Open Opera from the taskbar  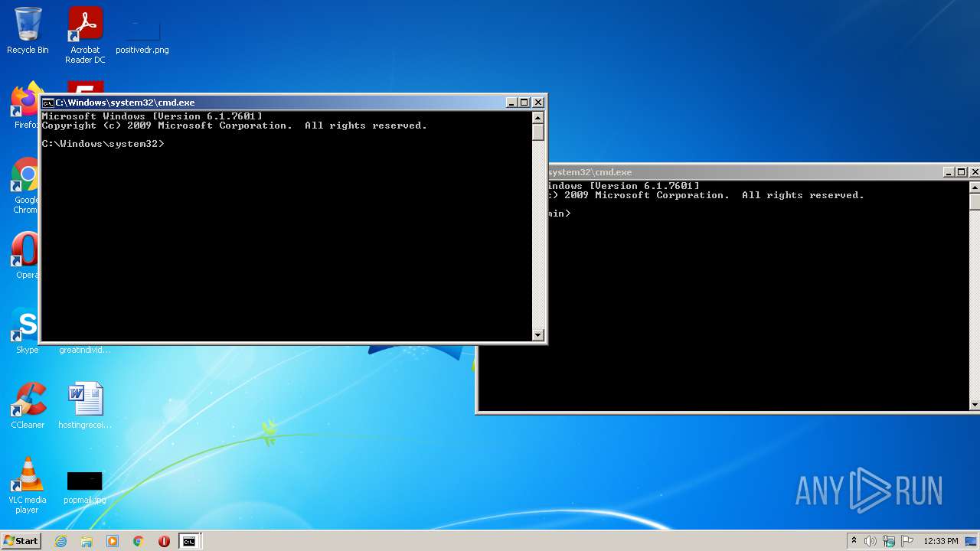(164, 541)
